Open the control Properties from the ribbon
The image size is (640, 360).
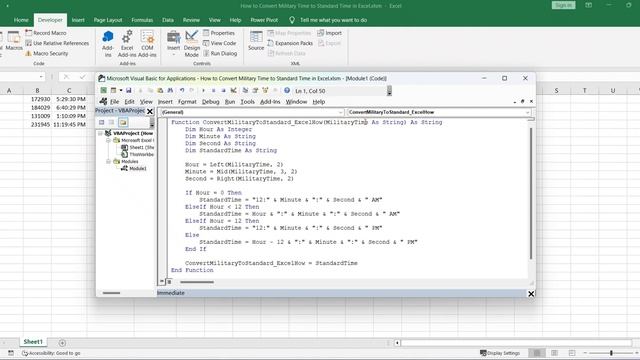[219, 33]
